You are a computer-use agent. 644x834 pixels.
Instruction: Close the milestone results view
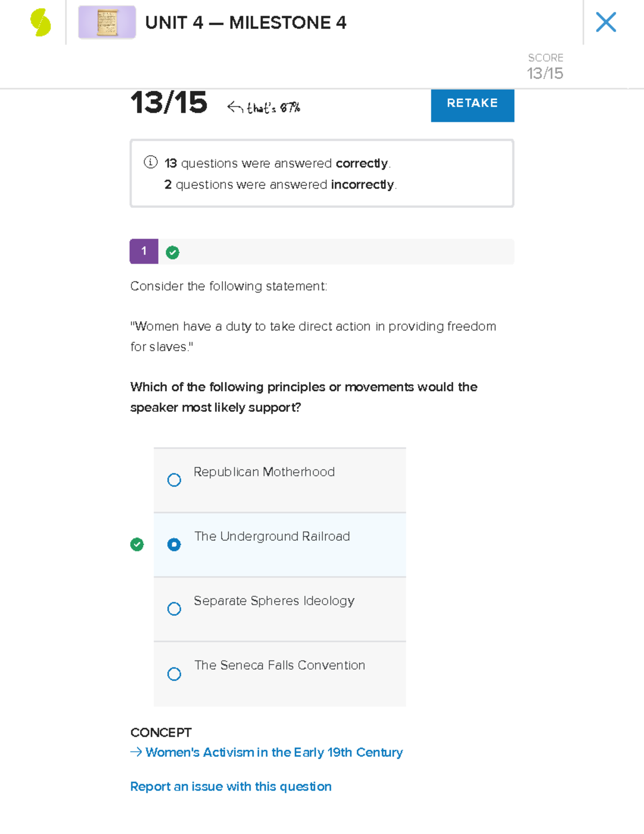[x=606, y=22]
